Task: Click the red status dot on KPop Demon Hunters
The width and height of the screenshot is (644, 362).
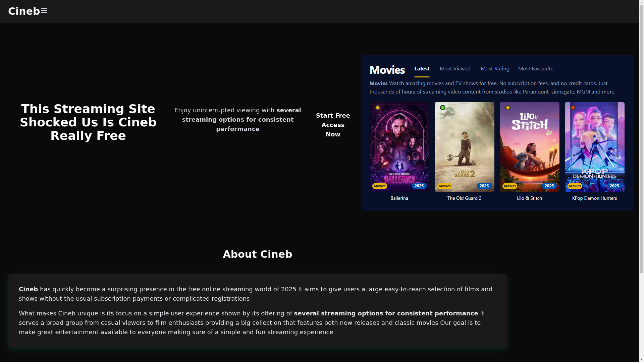Action: [573, 108]
